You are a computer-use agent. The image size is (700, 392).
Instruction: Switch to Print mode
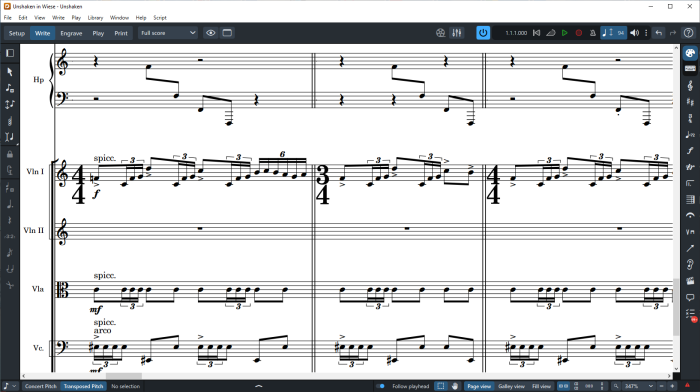coord(121,33)
